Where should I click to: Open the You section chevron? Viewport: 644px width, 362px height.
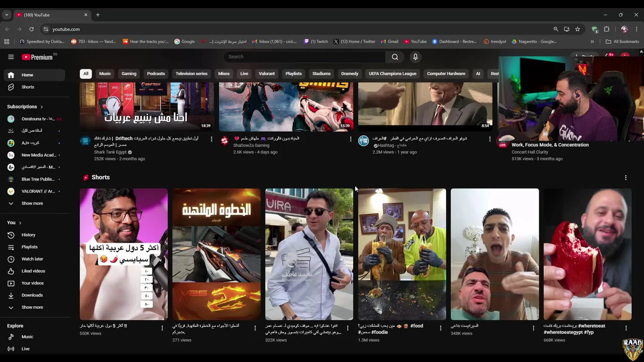[x=20, y=223]
